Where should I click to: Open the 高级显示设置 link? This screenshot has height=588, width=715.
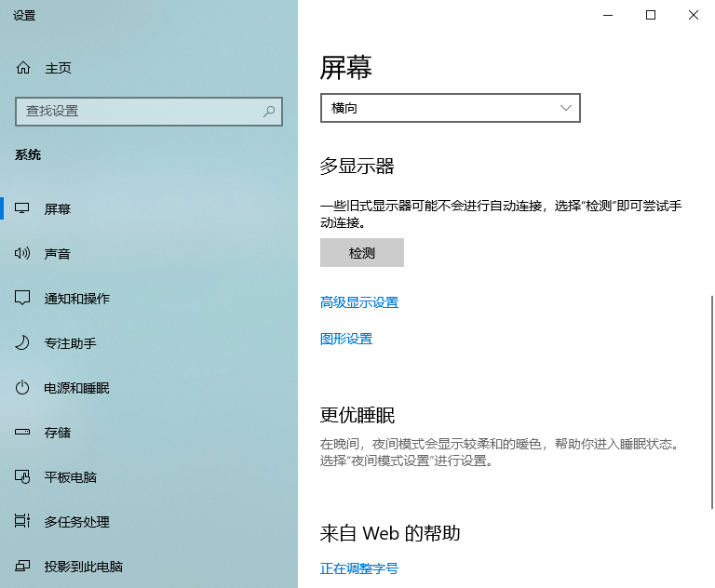(359, 302)
